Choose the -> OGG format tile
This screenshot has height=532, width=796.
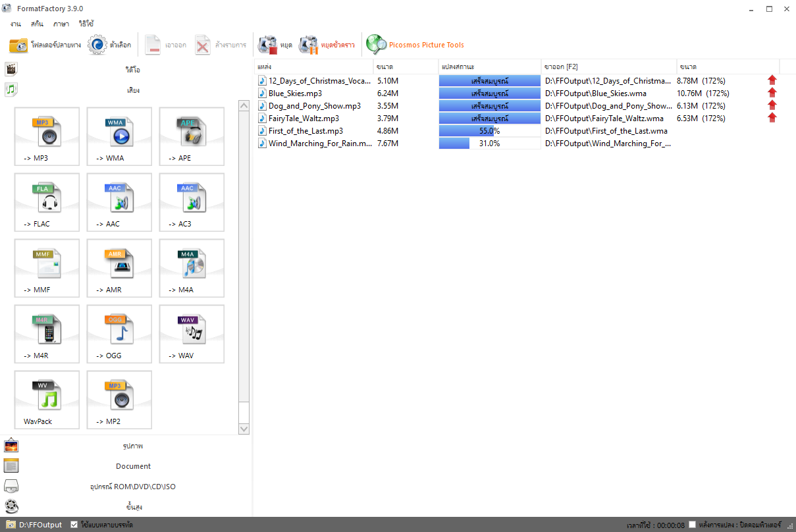119,334
